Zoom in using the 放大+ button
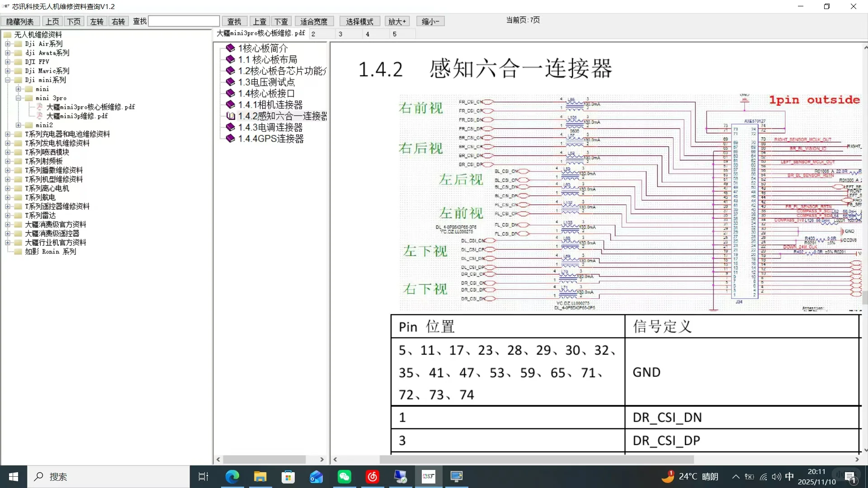868x488 pixels. (x=396, y=21)
